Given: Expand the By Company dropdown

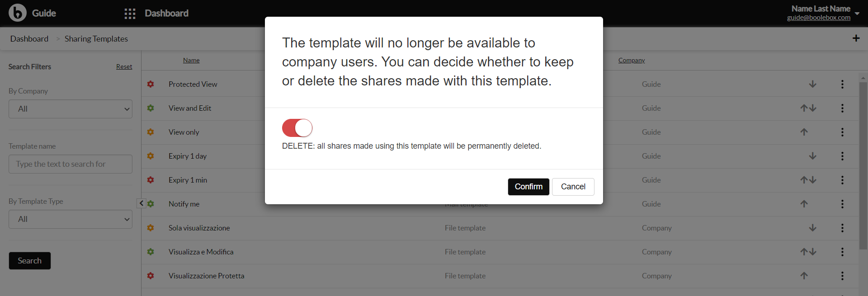Looking at the screenshot, I should pyautogui.click(x=71, y=109).
